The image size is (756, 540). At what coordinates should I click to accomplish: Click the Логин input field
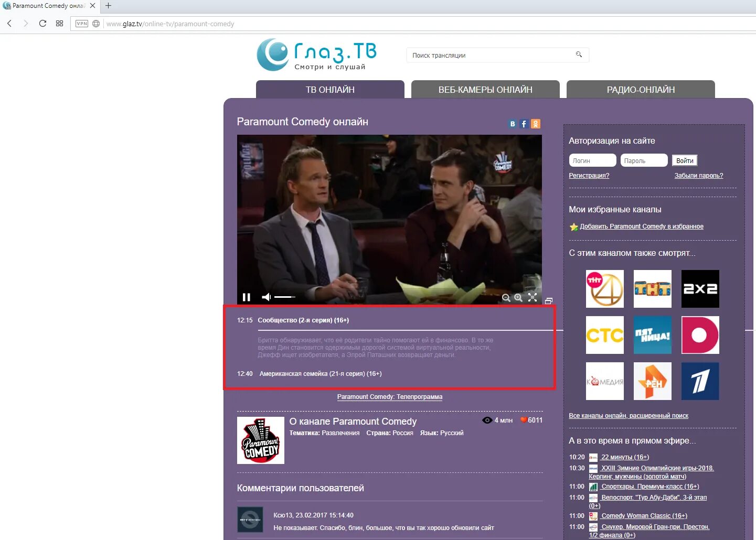[x=592, y=160]
